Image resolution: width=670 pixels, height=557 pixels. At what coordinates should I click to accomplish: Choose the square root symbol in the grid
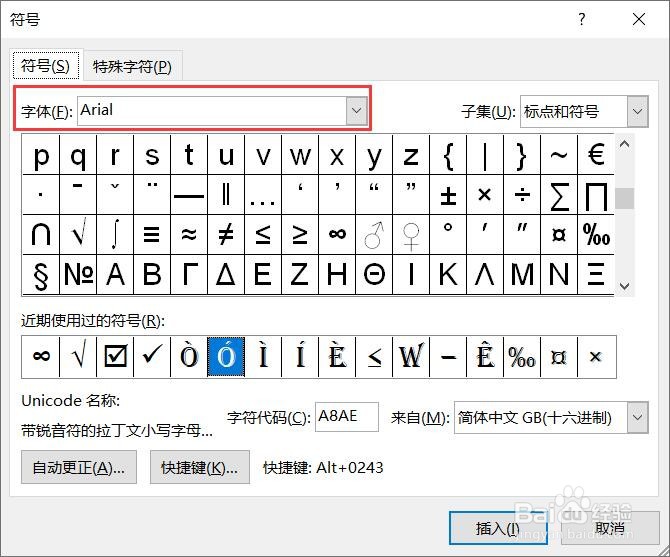(78, 235)
